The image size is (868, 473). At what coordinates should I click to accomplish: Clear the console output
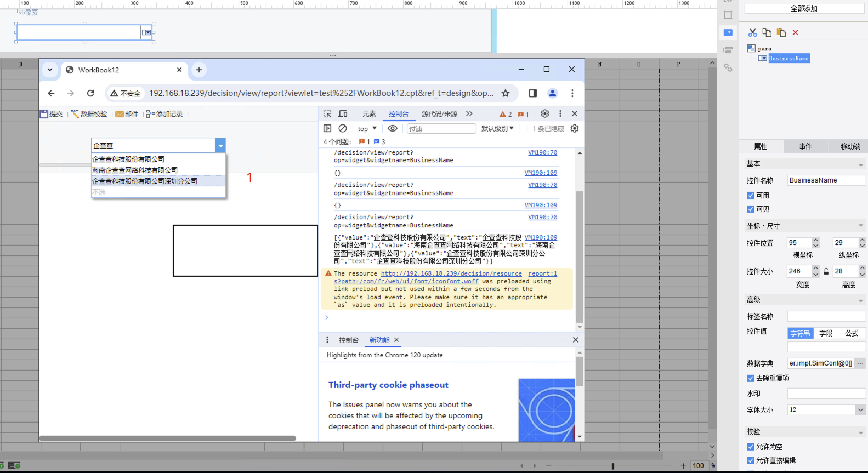tap(343, 128)
